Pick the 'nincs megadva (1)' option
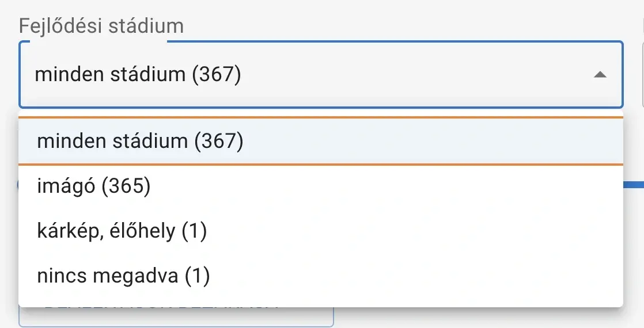644x328 pixels. (x=123, y=276)
